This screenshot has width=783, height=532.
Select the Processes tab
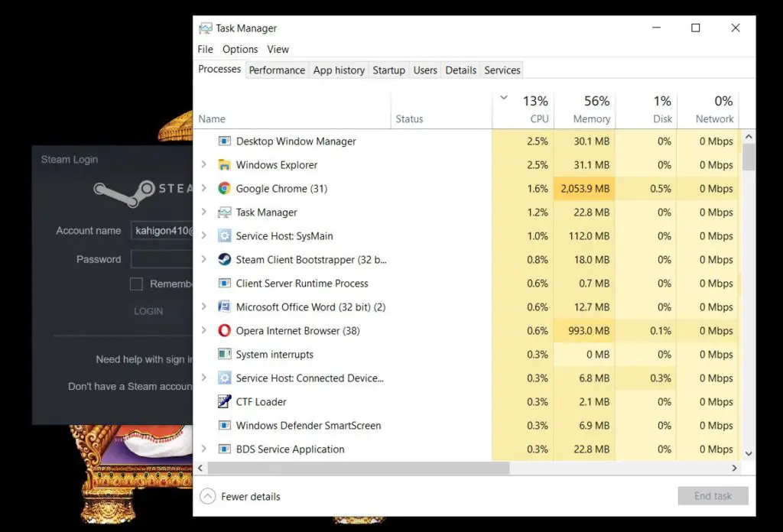(219, 70)
